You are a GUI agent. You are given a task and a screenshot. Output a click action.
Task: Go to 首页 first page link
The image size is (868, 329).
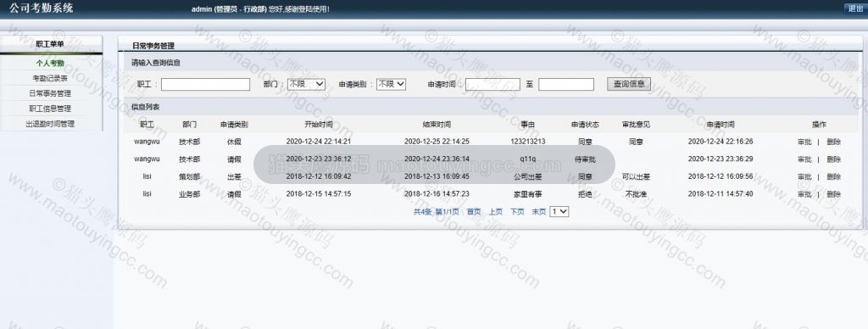(x=474, y=212)
